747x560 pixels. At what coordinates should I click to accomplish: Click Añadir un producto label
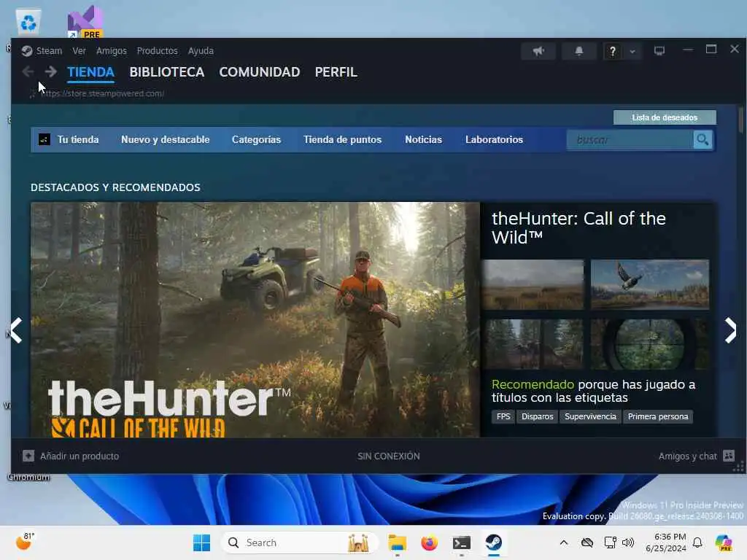[x=80, y=456]
